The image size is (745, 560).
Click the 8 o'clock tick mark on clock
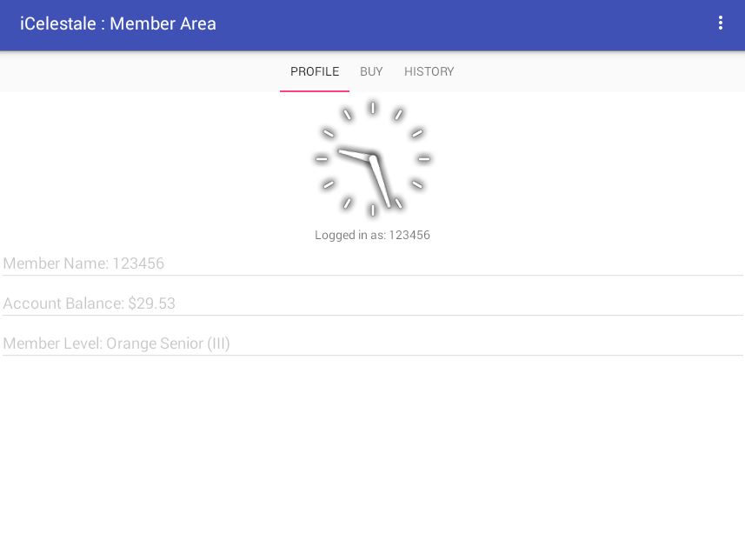[x=329, y=184]
